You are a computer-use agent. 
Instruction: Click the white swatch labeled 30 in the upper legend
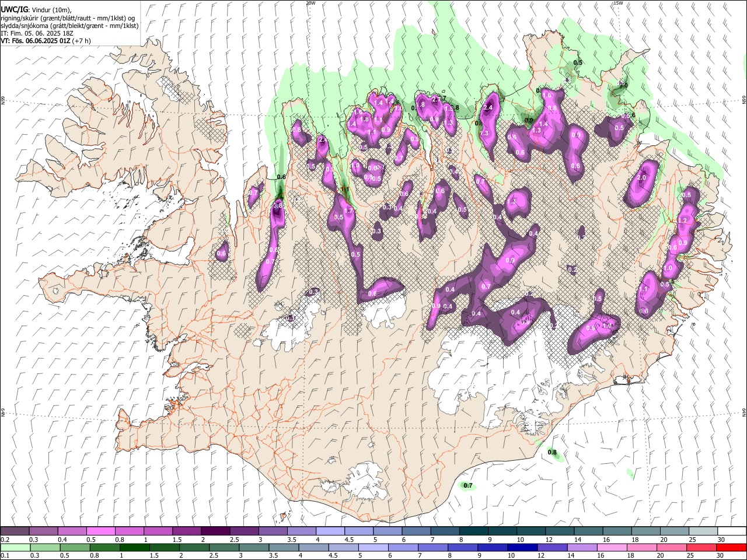[731, 531]
